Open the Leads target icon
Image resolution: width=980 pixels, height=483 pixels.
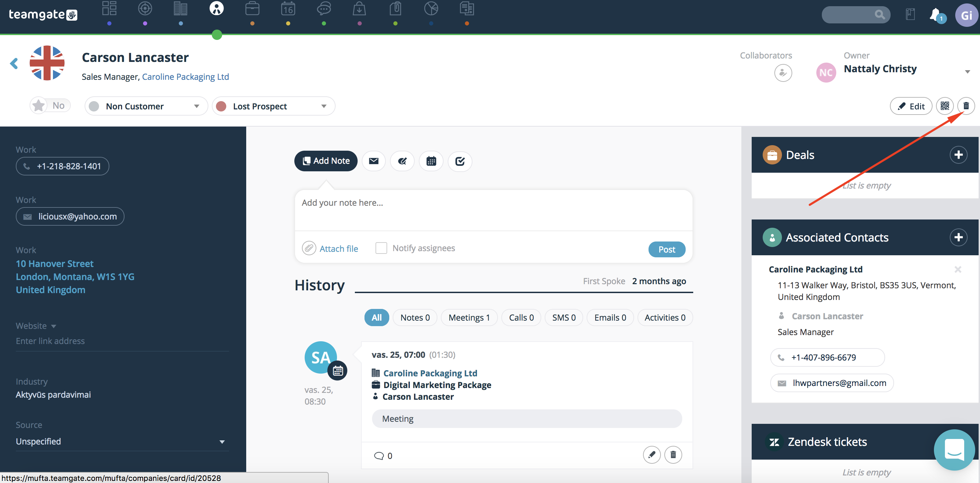click(x=145, y=8)
